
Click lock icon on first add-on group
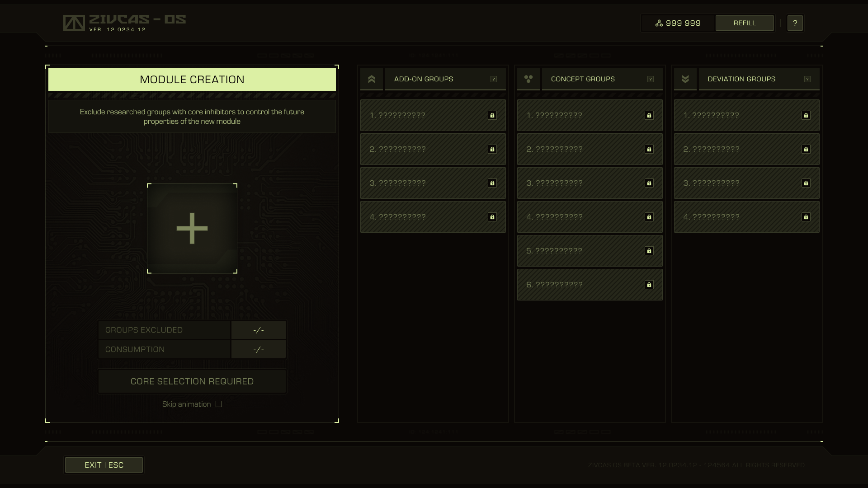pyautogui.click(x=492, y=115)
